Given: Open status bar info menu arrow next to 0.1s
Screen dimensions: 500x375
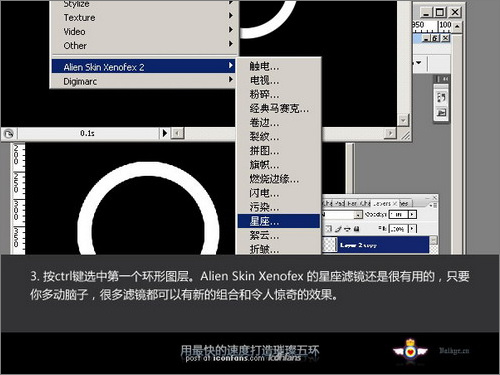Looking at the screenshot, I should tap(164, 133).
